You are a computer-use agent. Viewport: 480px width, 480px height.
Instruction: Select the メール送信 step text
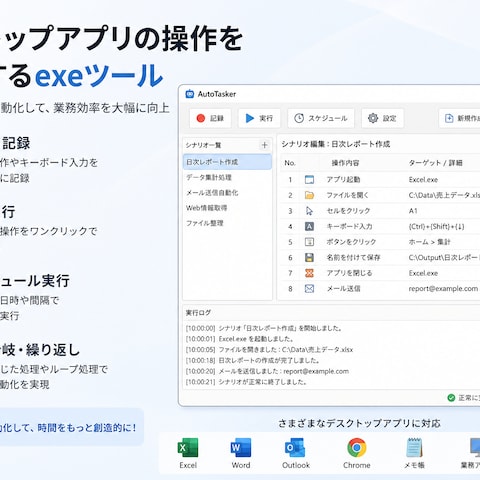click(x=343, y=289)
